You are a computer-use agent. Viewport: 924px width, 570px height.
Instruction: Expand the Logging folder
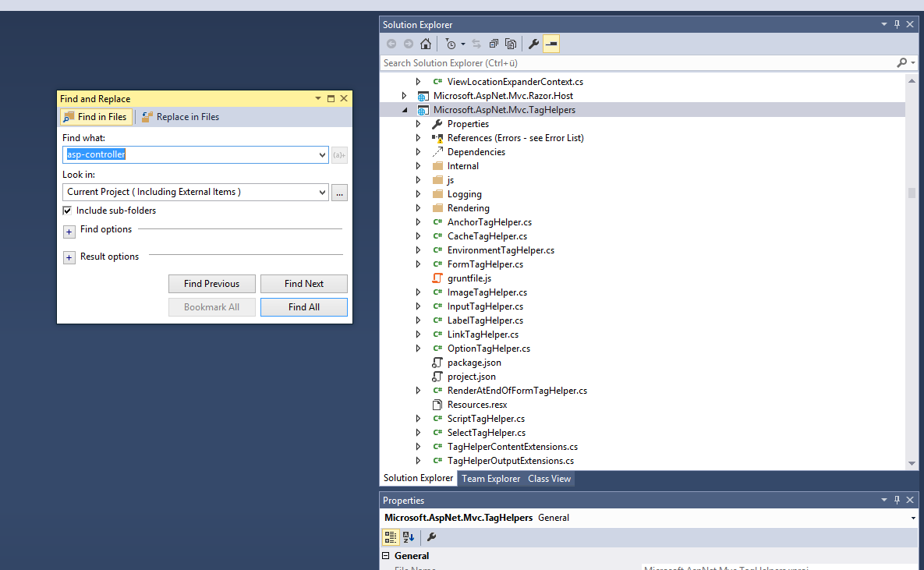418,194
